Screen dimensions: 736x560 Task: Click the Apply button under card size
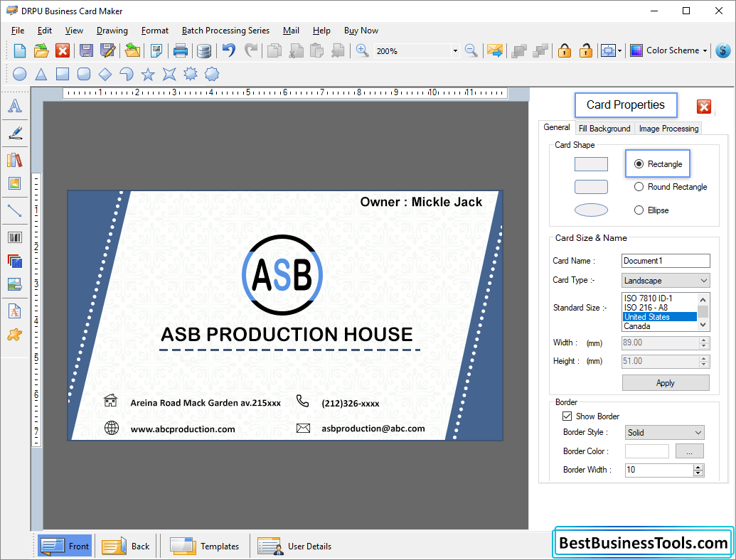[x=665, y=382]
